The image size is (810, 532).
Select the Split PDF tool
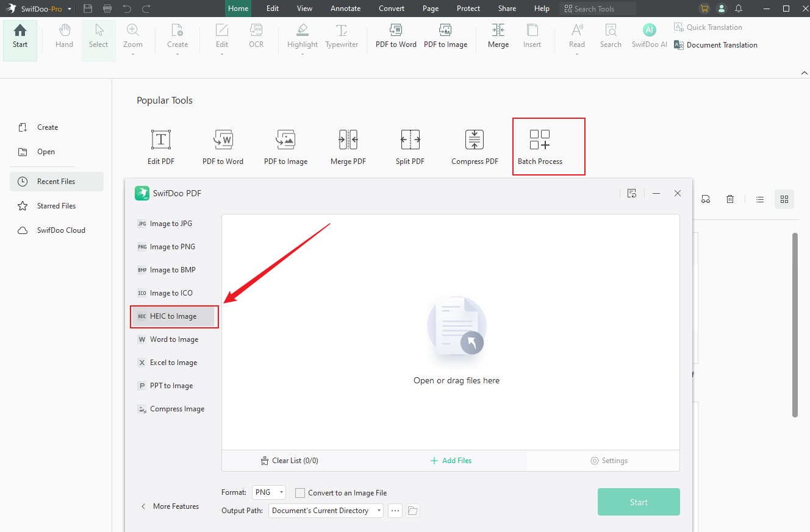(x=410, y=146)
